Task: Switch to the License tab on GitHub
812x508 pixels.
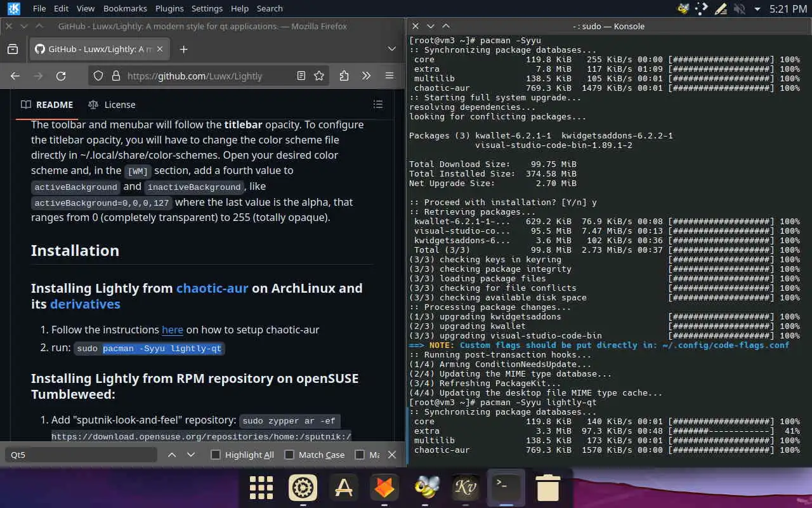Action: point(112,105)
